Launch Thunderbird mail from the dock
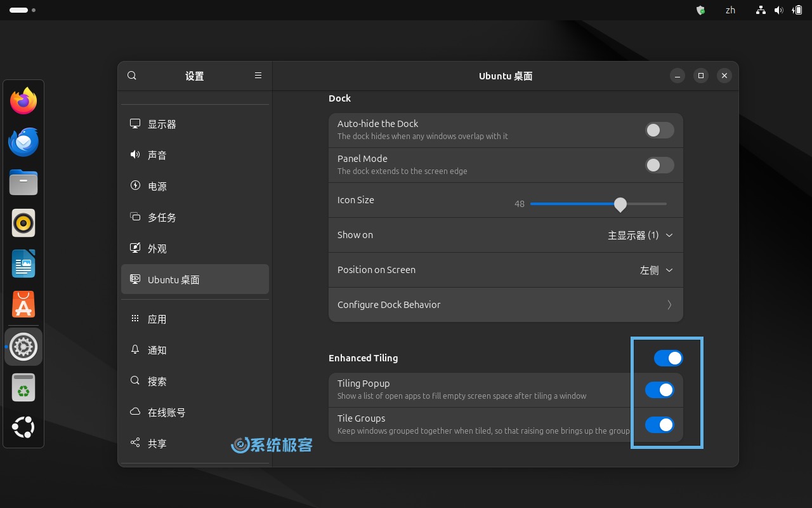This screenshot has height=508, width=812. [x=23, y=142]
